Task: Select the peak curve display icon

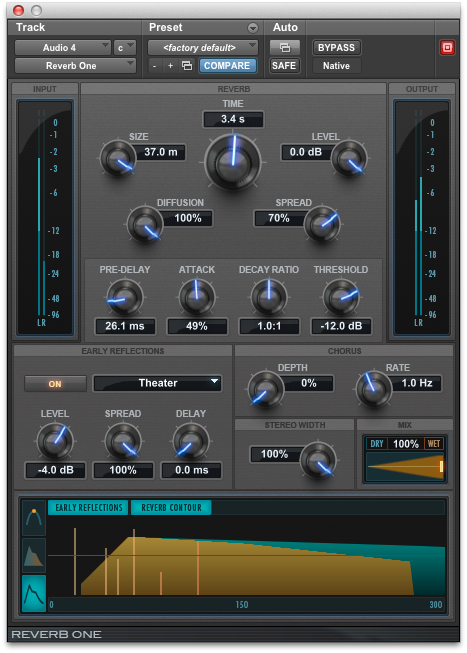Action: (x=34, y=518)
